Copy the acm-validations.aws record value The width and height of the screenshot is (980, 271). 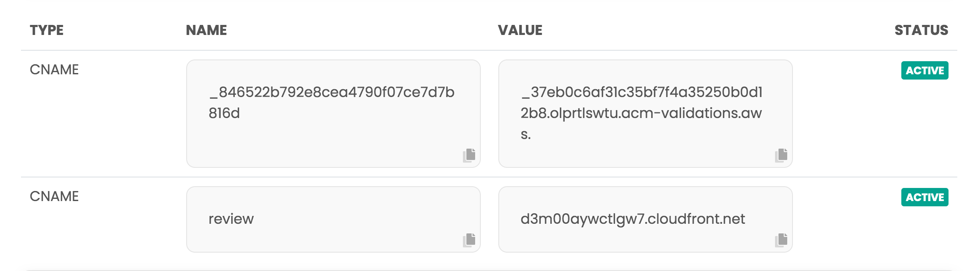[781, 155]
